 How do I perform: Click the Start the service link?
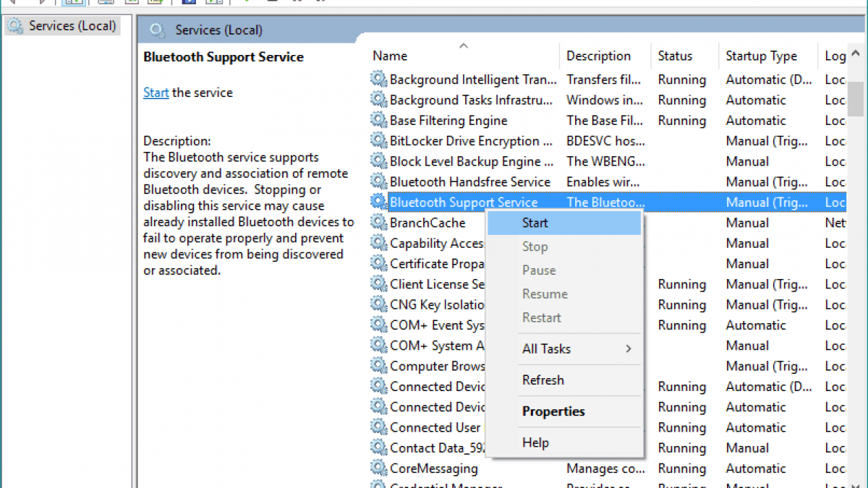[156, 93]
